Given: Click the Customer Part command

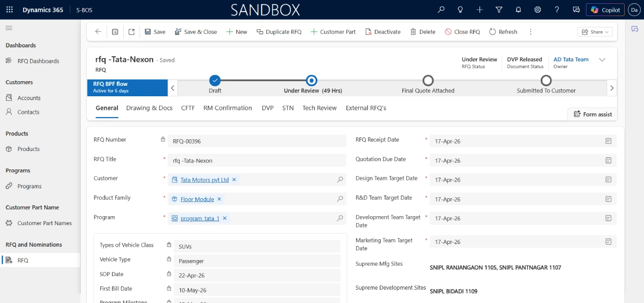Looking at the screenshot, I should click(x=333, y=32).
